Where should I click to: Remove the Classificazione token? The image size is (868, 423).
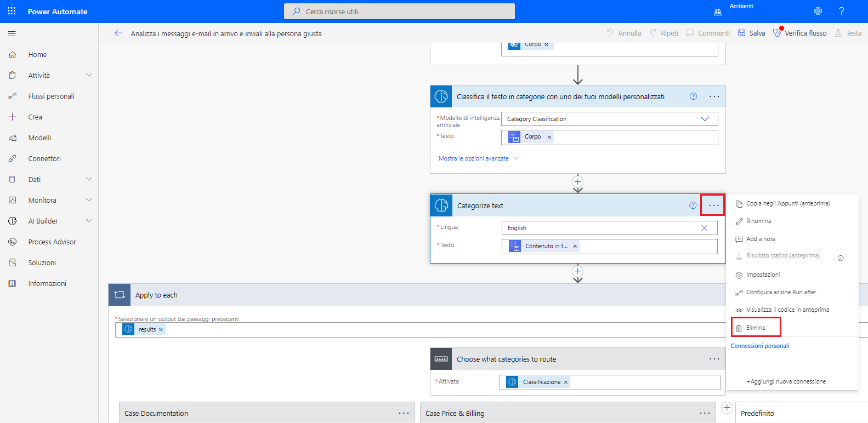click(x=566, y=382)
